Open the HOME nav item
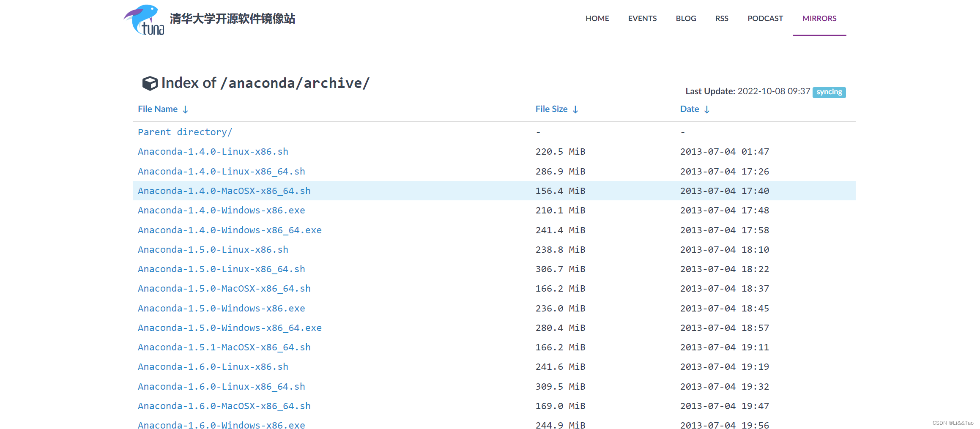This screenshot has height=429, width=980. click(597, 18)
